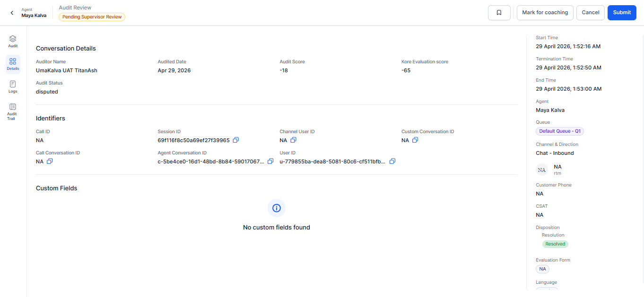Click the Agent Conversation ID c-5be4ce0 value

tap(211, 161)
